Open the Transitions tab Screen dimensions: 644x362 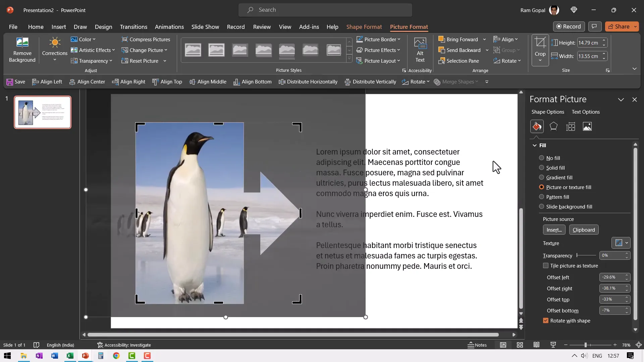(133, 27)
